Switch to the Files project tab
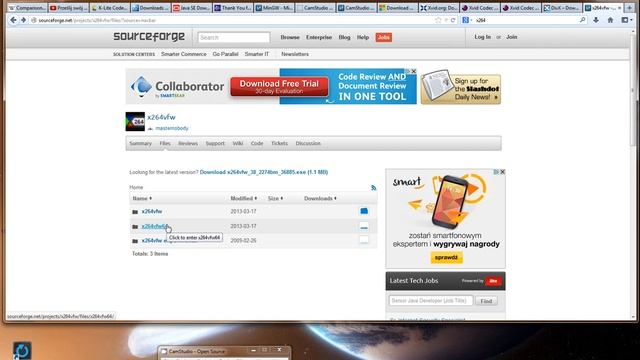 click(165, 143)
